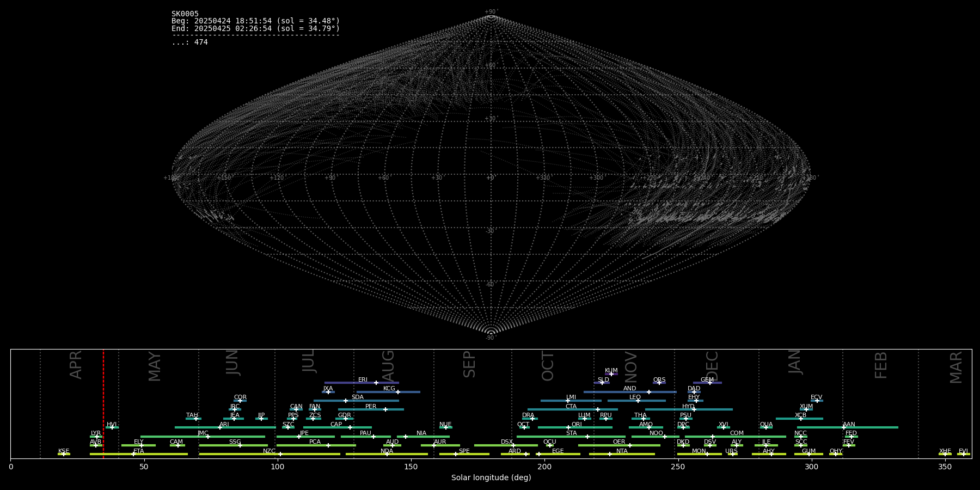The image size is (980, 490).
Task: Select the AUR shower label
Action: (440, 442)
